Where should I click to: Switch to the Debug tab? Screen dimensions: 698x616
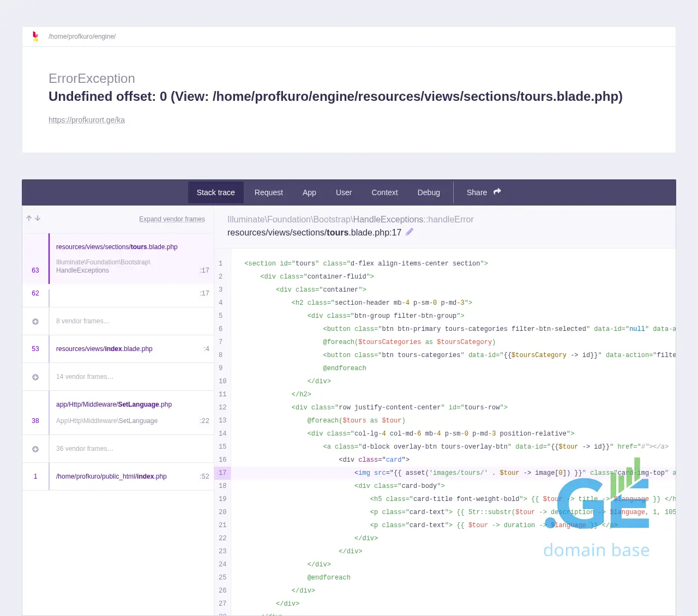click(x=429, y=192)
